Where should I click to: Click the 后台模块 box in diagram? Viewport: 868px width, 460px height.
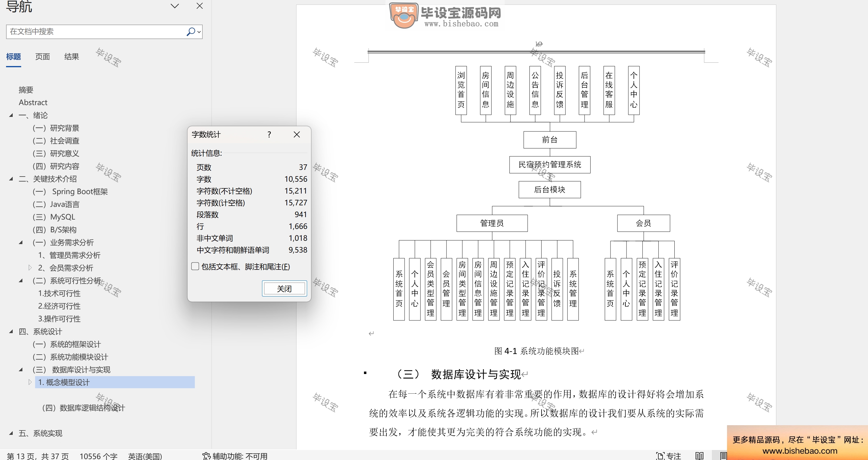point(550,190)
